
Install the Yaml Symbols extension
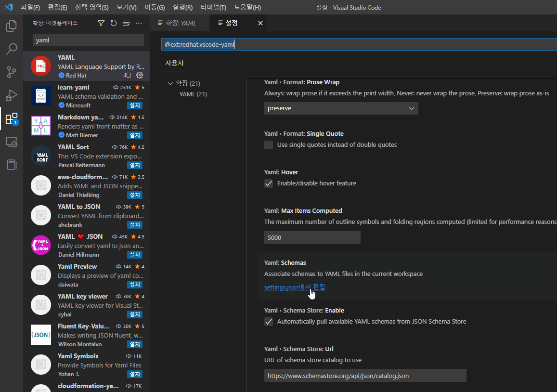point(135,374)
